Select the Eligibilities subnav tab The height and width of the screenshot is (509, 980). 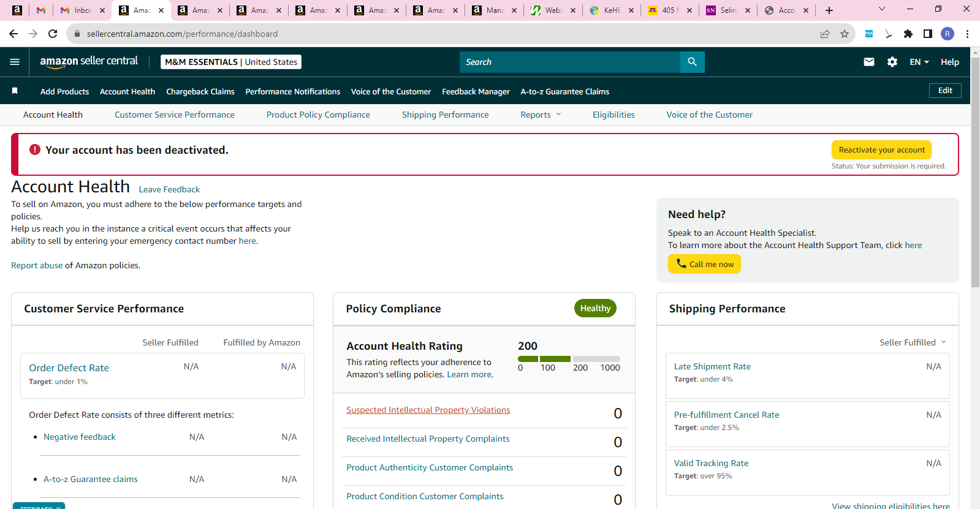click(613, 115)
